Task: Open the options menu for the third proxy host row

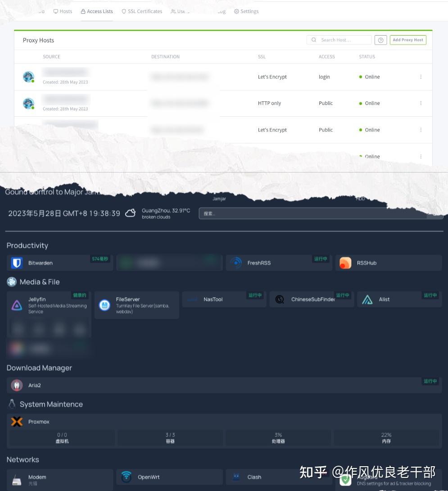Action: pyautogui.click(x=421, y=130)
